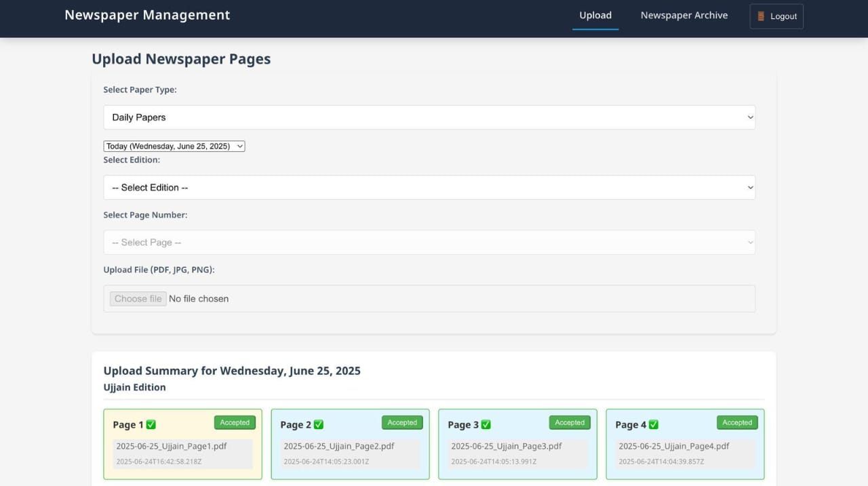Click Accepted badge on Page 4 card
The width and height of the screenshot is (868, 486).
pos(737,422)
